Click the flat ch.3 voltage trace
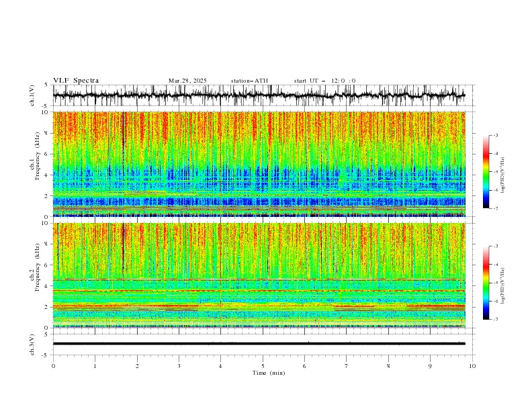 (x=259, y=344)
